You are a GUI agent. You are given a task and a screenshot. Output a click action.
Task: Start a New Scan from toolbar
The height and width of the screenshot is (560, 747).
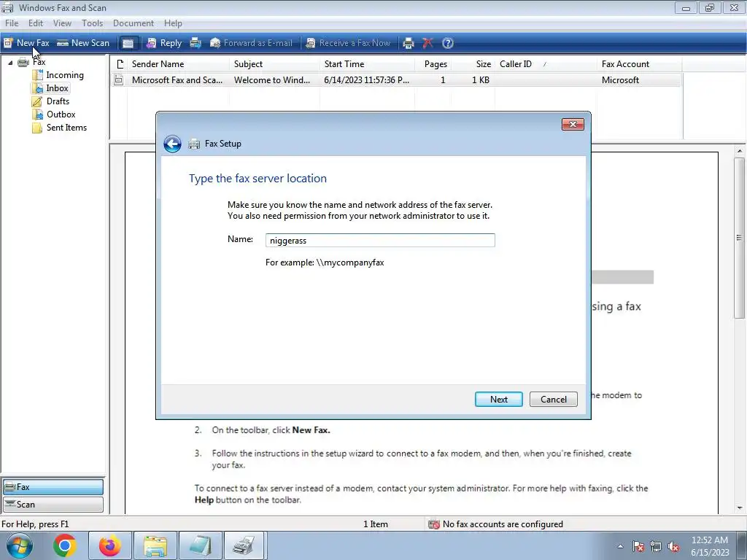pyautogui.click(x=83, y=43)
